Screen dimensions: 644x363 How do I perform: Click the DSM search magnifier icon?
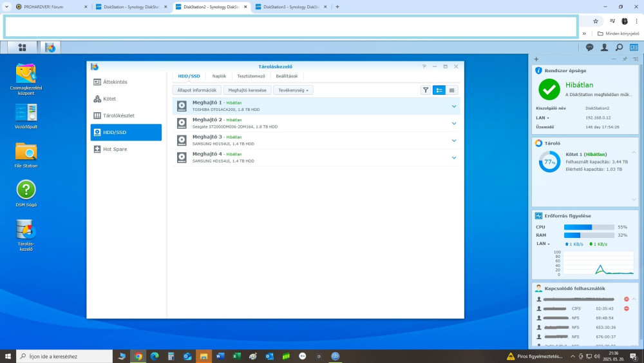(x=619, y=47)
